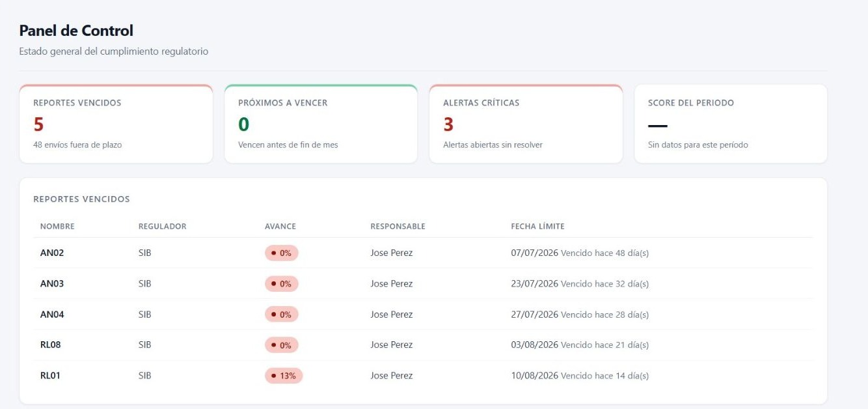Viewport: 868px width, 409px height.
Task: Click 'Estado general del cumplimiento regulatorio' subtitle
Action: click(x=114, y=51)
